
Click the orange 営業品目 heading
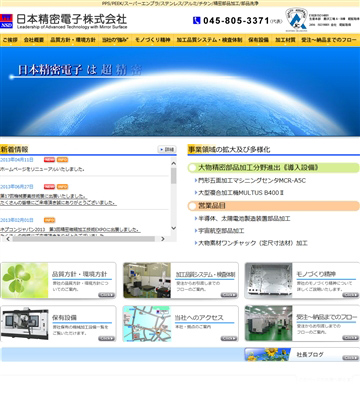pyautogui.click(x=274, y=206)
